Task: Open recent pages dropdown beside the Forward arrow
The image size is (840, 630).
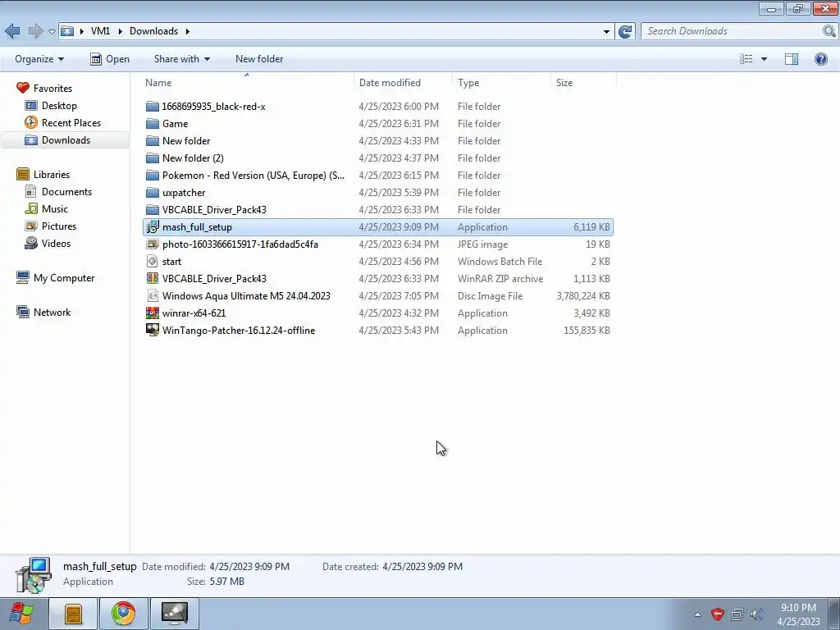Action: [x=52, y=32]
